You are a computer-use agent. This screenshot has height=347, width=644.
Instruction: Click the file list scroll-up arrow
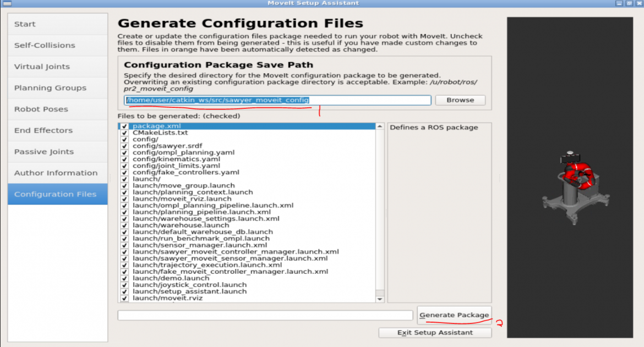click(x=380, y=126)
